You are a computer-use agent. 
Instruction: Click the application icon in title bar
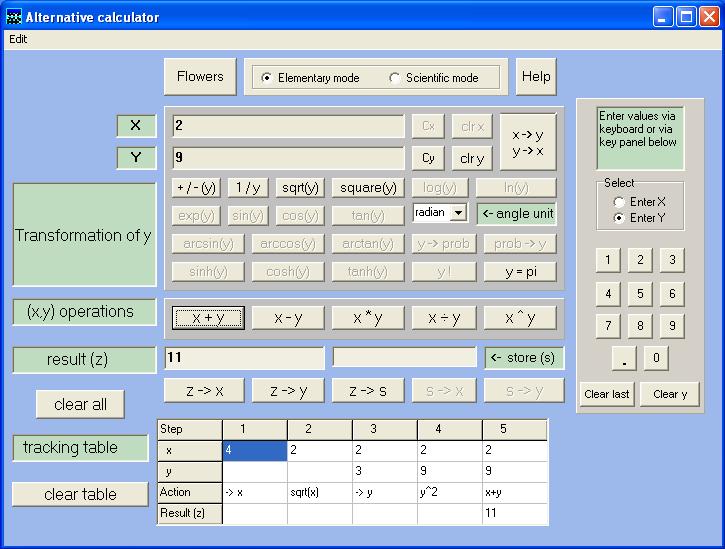(x=14, y=17)
